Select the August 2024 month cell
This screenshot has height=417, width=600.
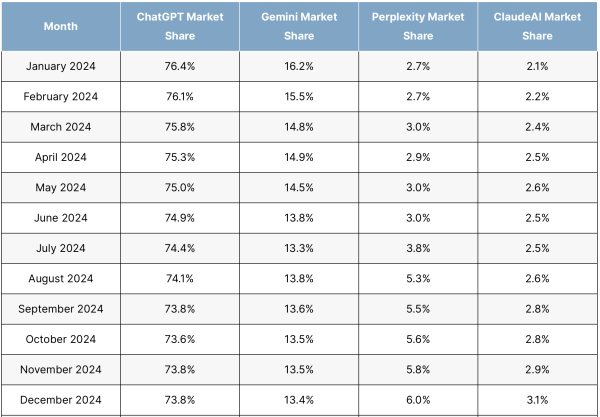pos(61,279)
